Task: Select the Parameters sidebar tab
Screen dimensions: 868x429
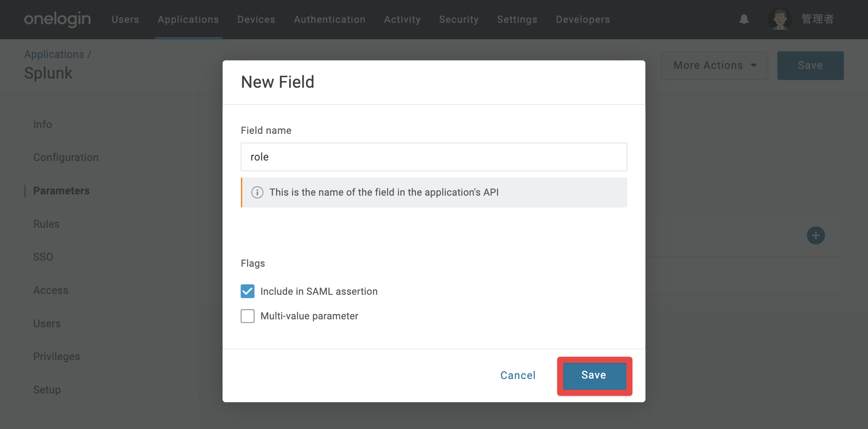Action: 61,191
